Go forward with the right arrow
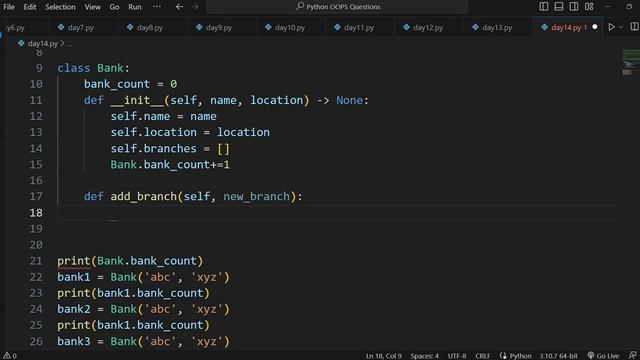This screenshot has width=640, height=360. coord(195,7)
